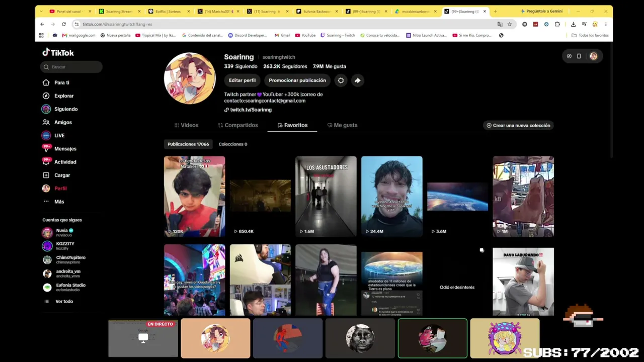Open the 339 Siguiendo following list
This screenshot has height=362, width=644.
[x=240, y=66]
